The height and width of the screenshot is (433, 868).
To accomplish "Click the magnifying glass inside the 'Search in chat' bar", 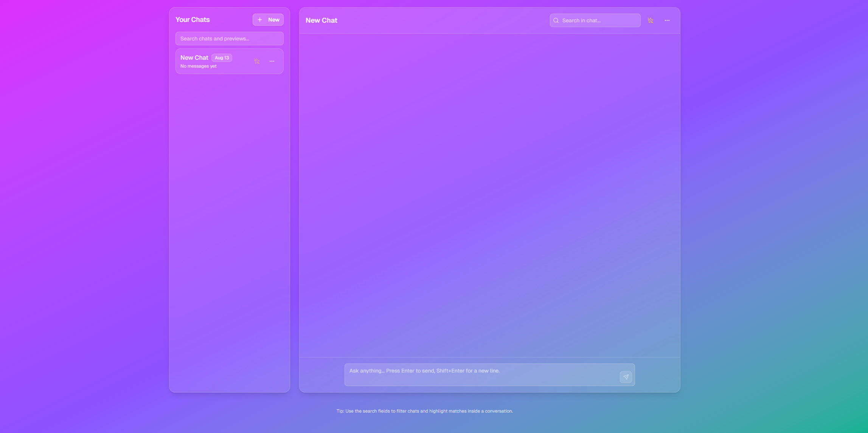I will point(556,20).
